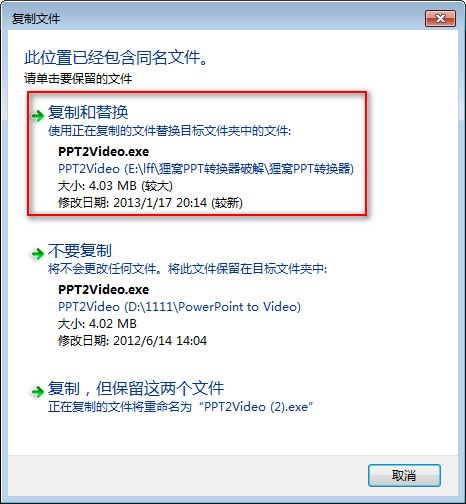Click size text 4.03 MB (较大)

point(131,186)
